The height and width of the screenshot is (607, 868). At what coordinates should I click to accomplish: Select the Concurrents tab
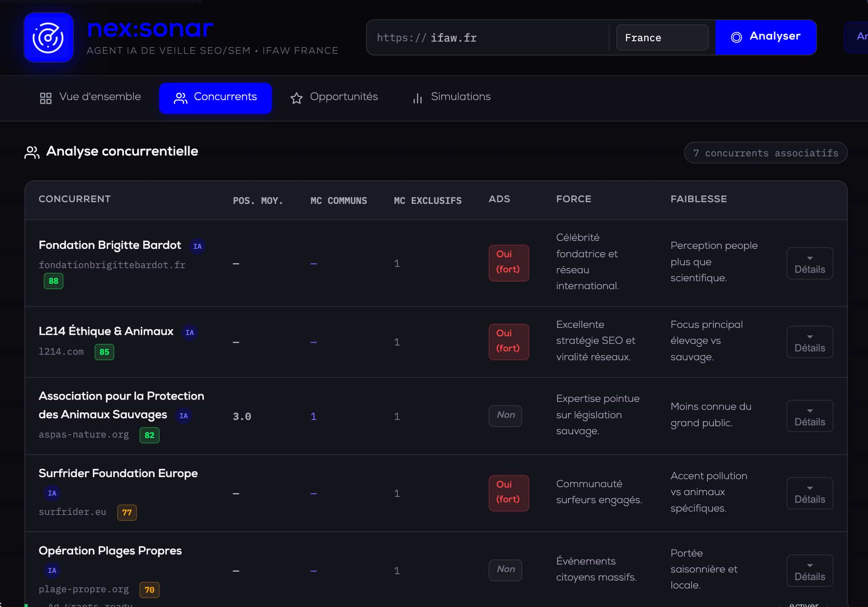216,98
